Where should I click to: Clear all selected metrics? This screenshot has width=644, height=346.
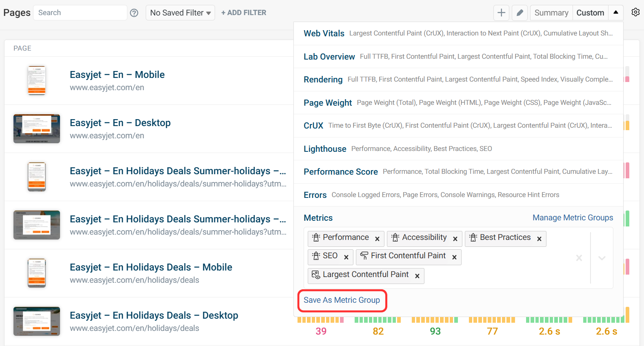tap(579, 257)
